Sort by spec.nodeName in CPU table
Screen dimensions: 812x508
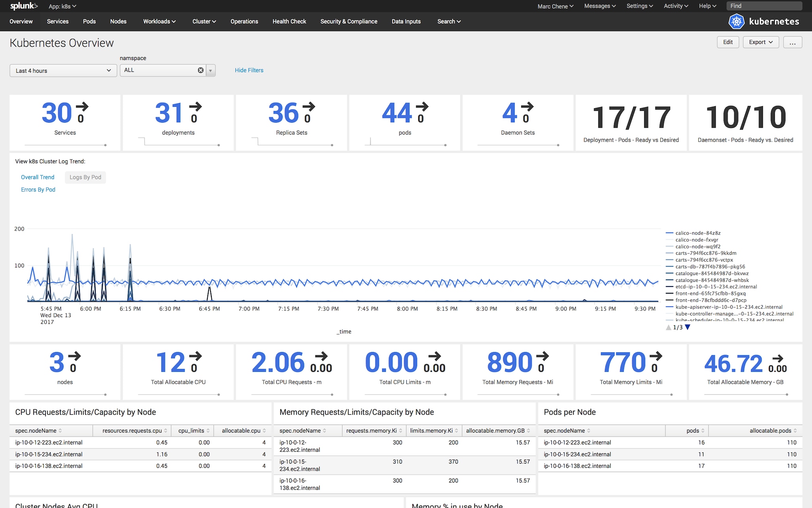[x=38, y=431]
